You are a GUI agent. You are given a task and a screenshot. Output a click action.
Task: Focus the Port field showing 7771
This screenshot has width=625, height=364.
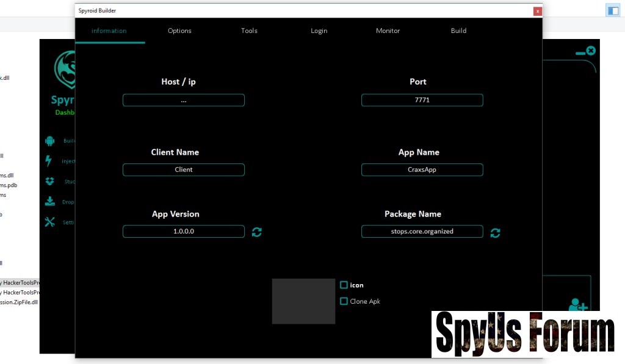422,100
